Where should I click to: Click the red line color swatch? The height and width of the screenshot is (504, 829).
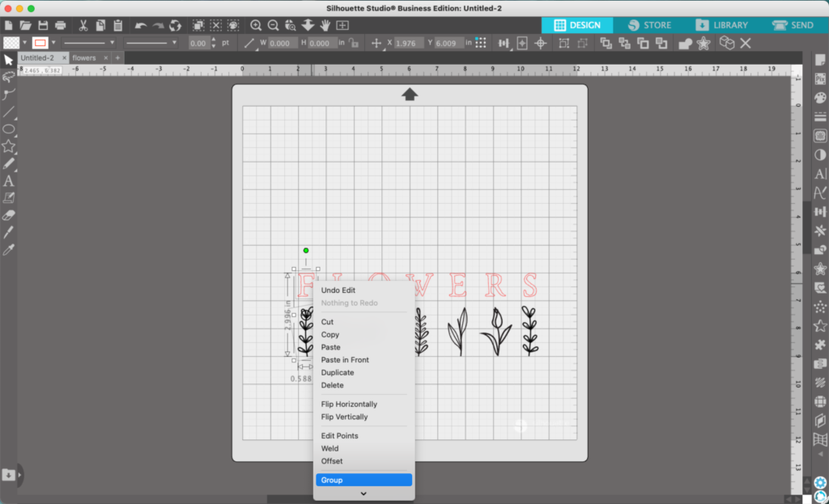[40, 43]
